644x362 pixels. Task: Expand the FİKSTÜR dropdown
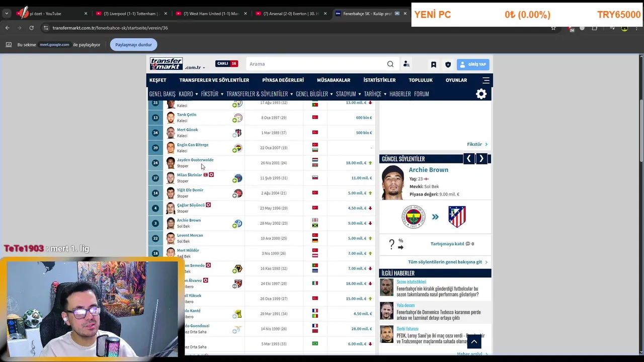(212, 94)
